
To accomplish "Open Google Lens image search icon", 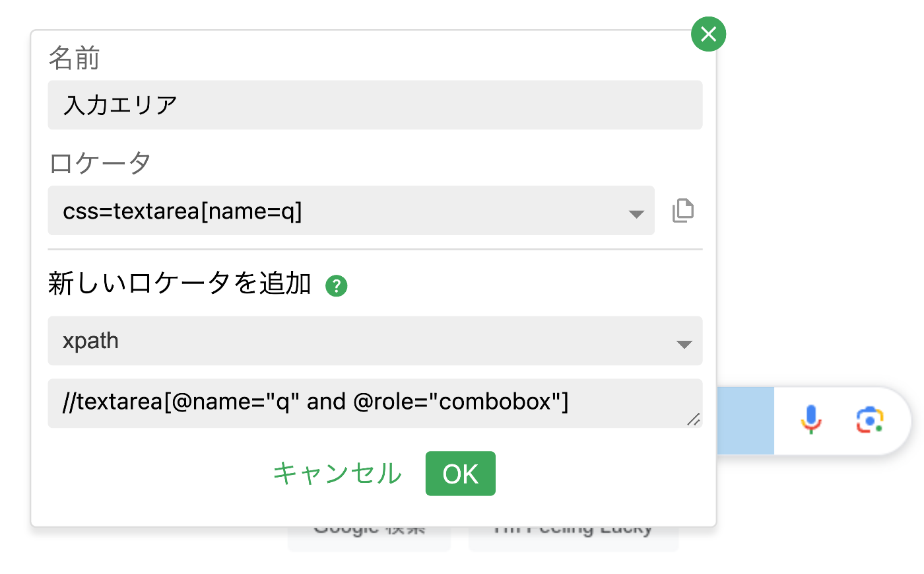I will pos(870,420).
